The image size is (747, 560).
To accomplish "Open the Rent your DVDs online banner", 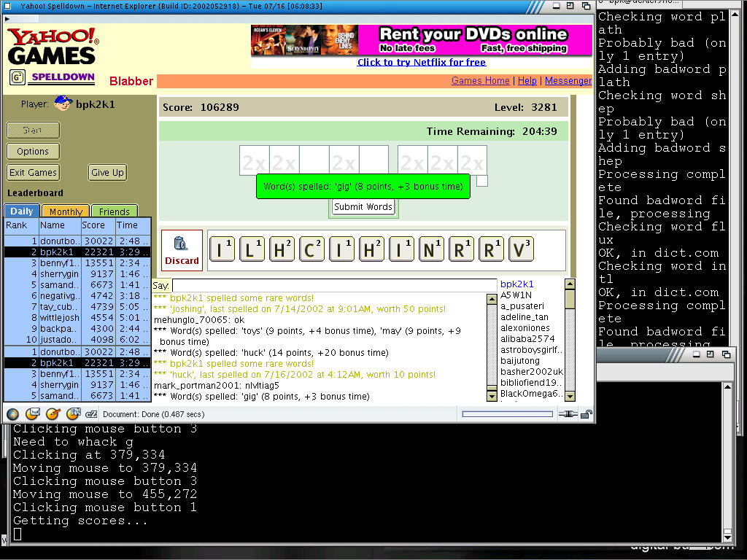I will [421, 40].
